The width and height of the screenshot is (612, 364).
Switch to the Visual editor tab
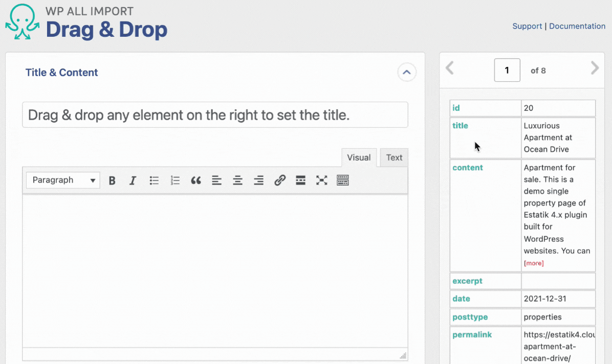click(359, 157)
